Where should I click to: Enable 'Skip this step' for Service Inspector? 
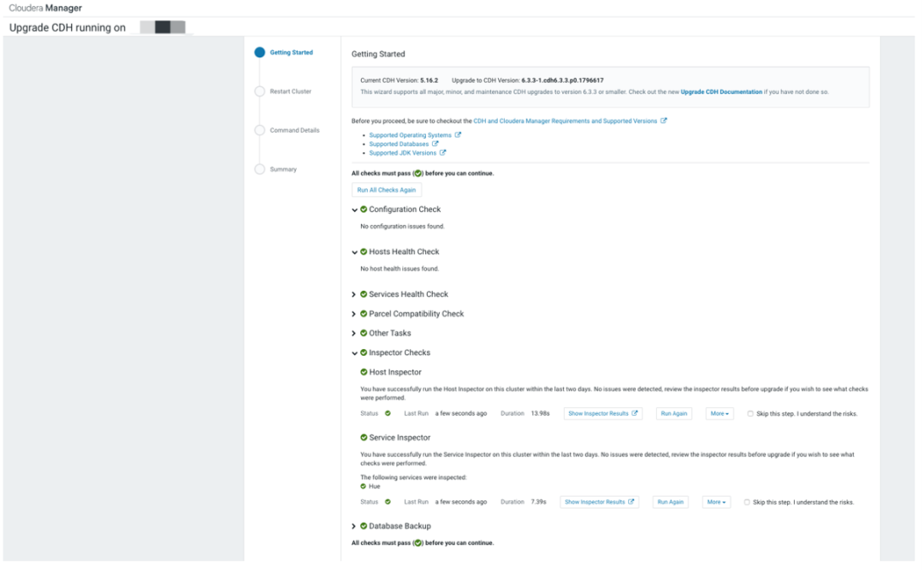point(747,502)
